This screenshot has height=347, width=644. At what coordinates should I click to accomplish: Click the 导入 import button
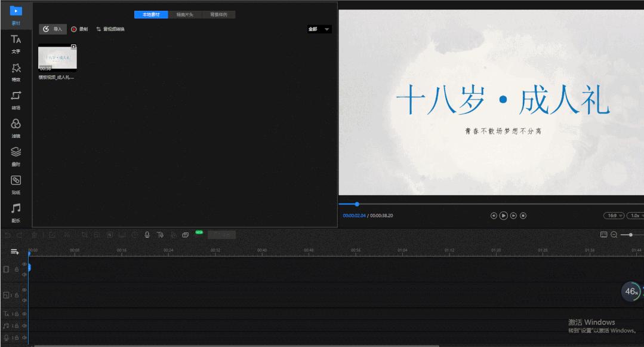click(x=53, y=29)
